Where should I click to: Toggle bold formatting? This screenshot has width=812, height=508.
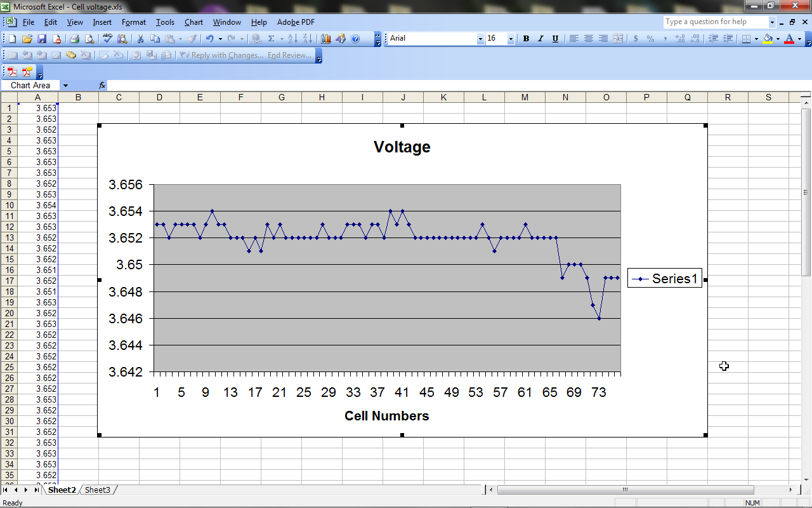point(526,38)
